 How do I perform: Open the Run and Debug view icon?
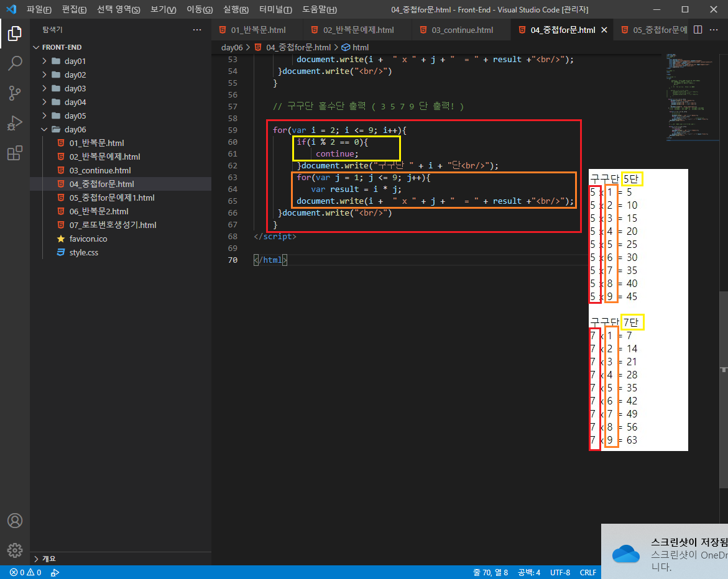coord(15,124)
